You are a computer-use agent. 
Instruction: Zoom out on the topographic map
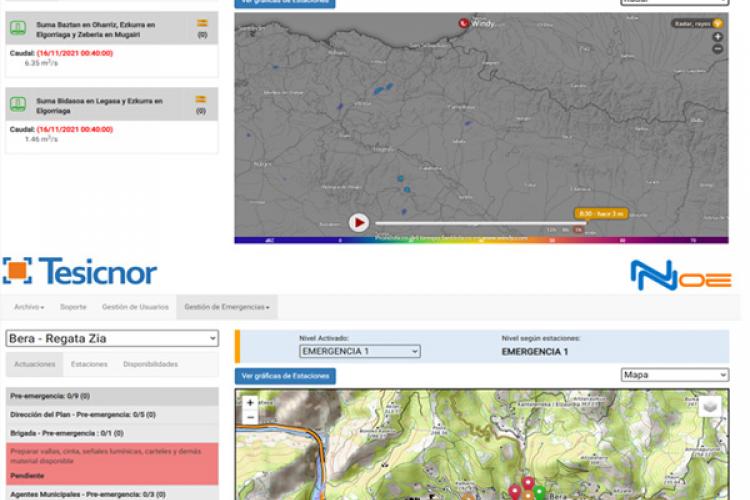tap(250, 417)
